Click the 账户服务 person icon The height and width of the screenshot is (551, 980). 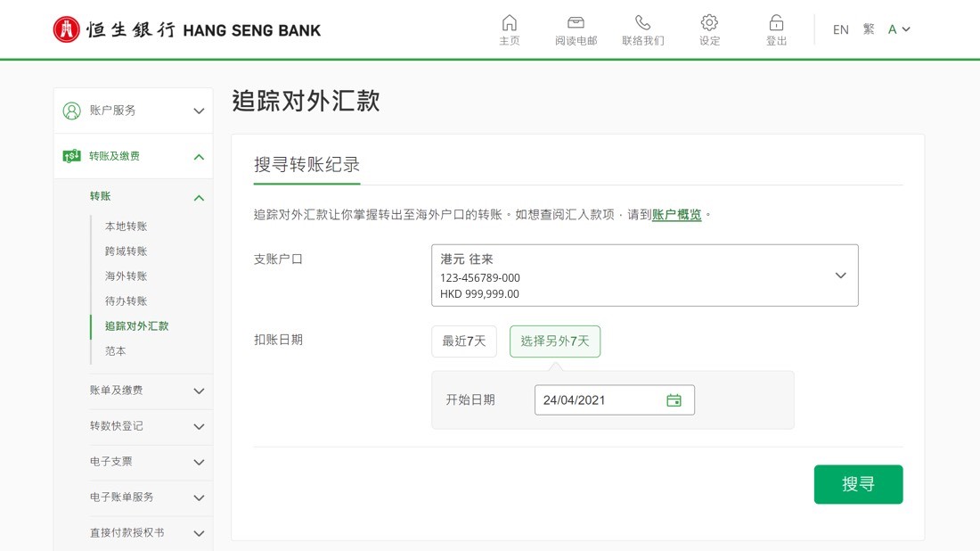coord(72,111)
